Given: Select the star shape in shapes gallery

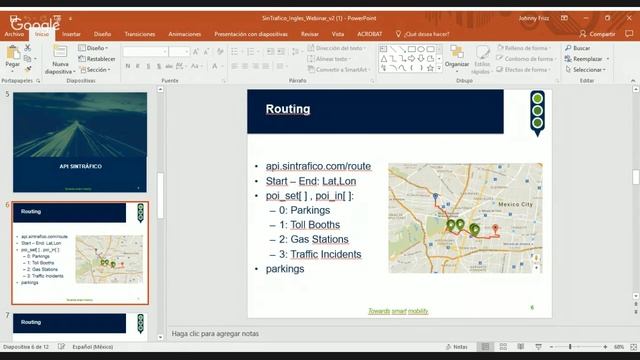Looking at the screenshot, I should point(430,68).
